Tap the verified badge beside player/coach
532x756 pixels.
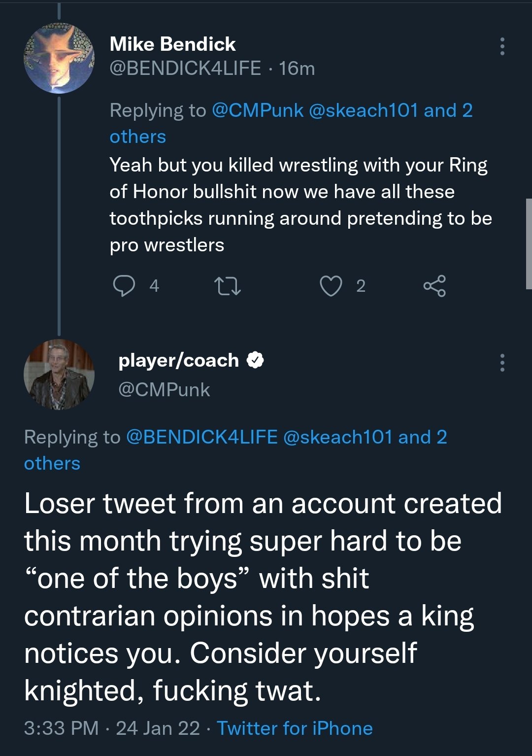tap(255, 360)
